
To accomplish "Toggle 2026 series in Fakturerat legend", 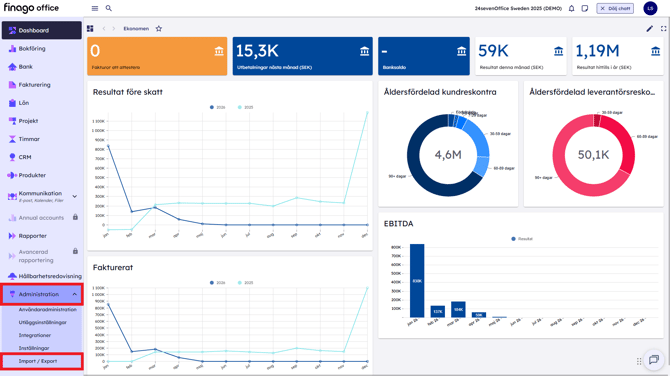I will [217, 282].
